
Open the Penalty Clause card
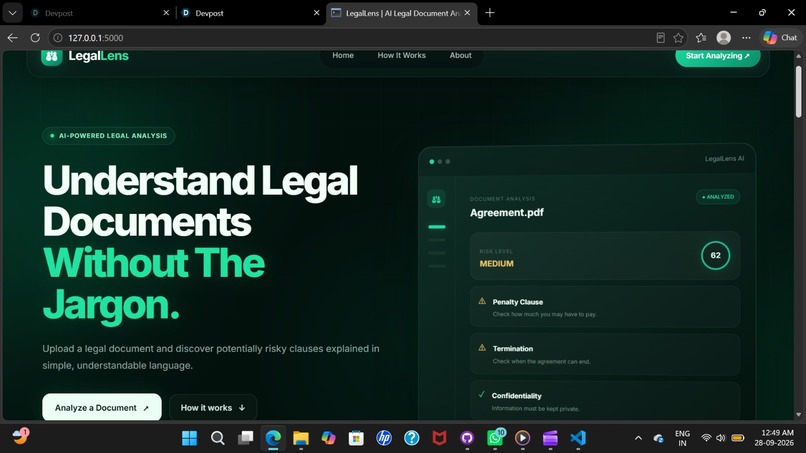coord(604,307)
